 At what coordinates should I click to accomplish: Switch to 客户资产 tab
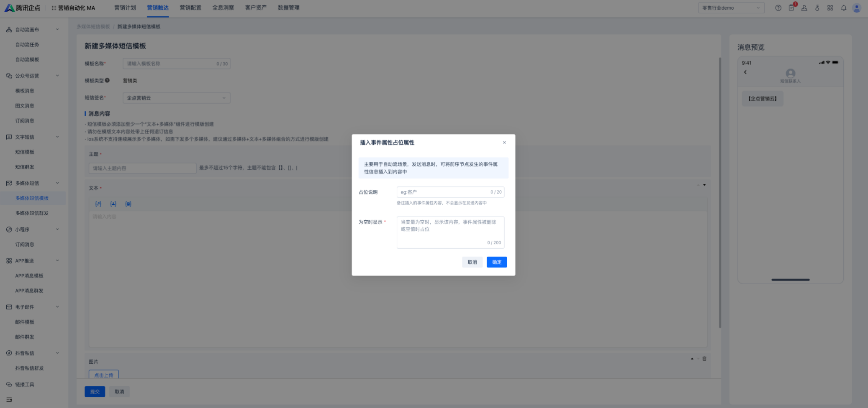tap(256, 8)
